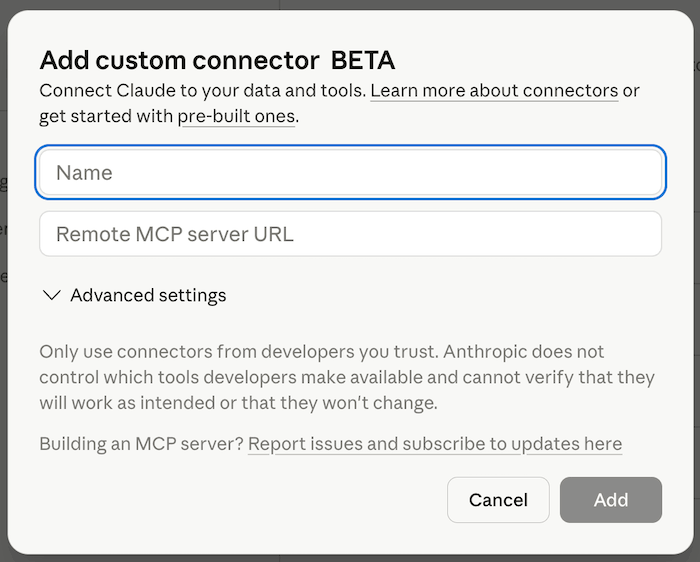Expand Advanced settings chevron
700x562 pixels.
(x=52, y=295)
